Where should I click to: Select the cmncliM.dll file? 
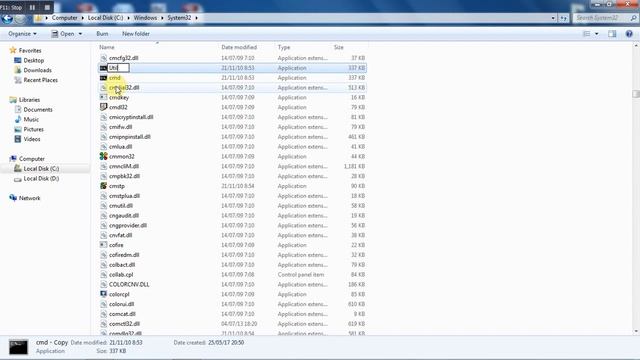coord(124,166)
